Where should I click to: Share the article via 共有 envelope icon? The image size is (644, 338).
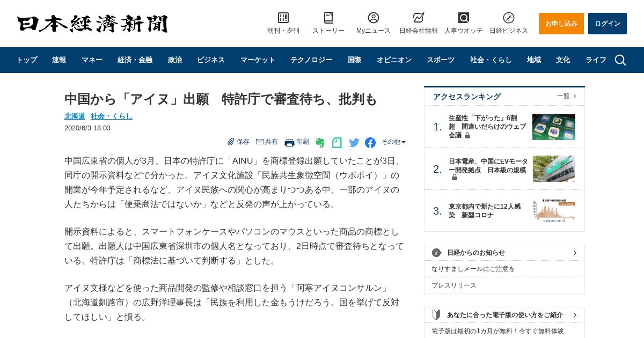click(x=267, y=142)
